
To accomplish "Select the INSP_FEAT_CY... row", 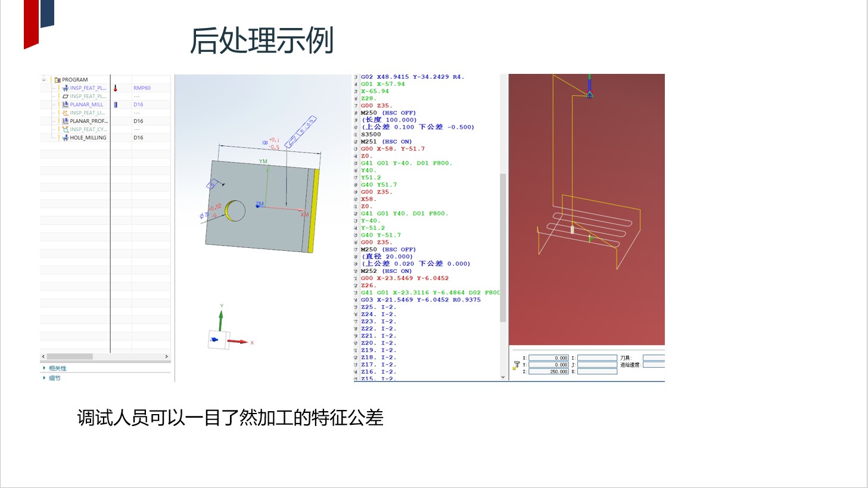I will point(105,129).
